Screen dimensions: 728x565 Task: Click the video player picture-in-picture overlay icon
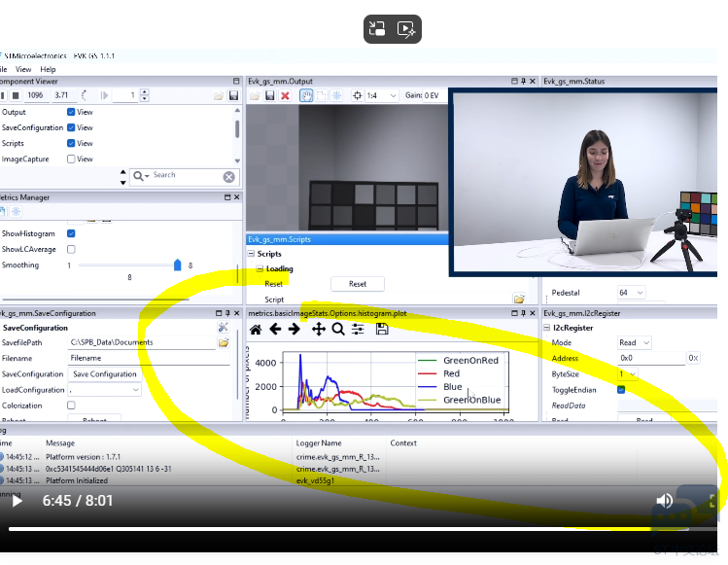[x=377, y=29]
